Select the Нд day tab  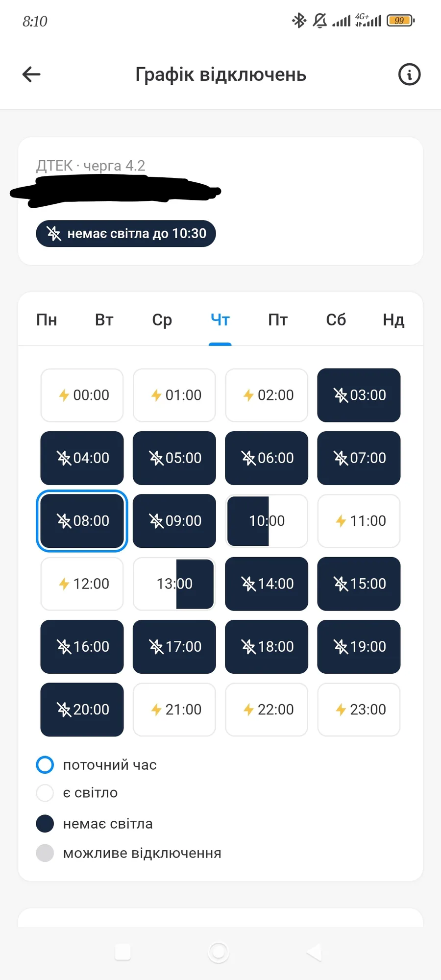(x=393, y=320)
